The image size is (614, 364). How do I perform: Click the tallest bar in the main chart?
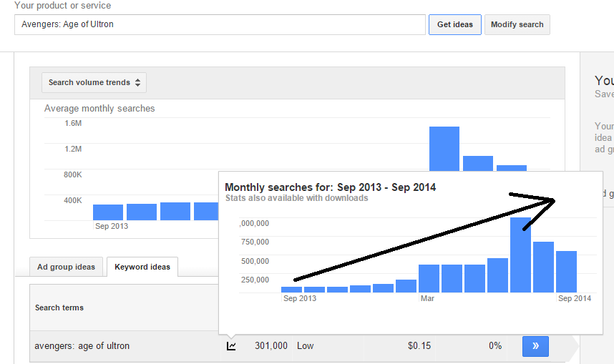[x=444, y=149]
